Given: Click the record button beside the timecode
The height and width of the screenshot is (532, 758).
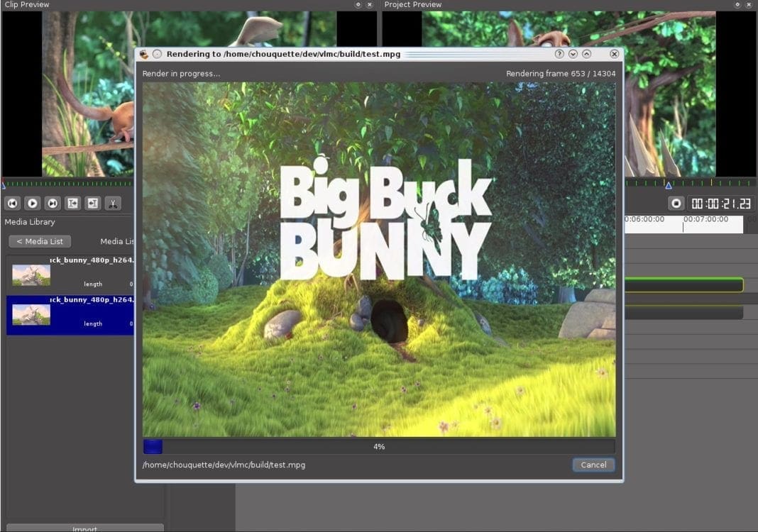Looking at the screenshot, I should coord(676,203).
